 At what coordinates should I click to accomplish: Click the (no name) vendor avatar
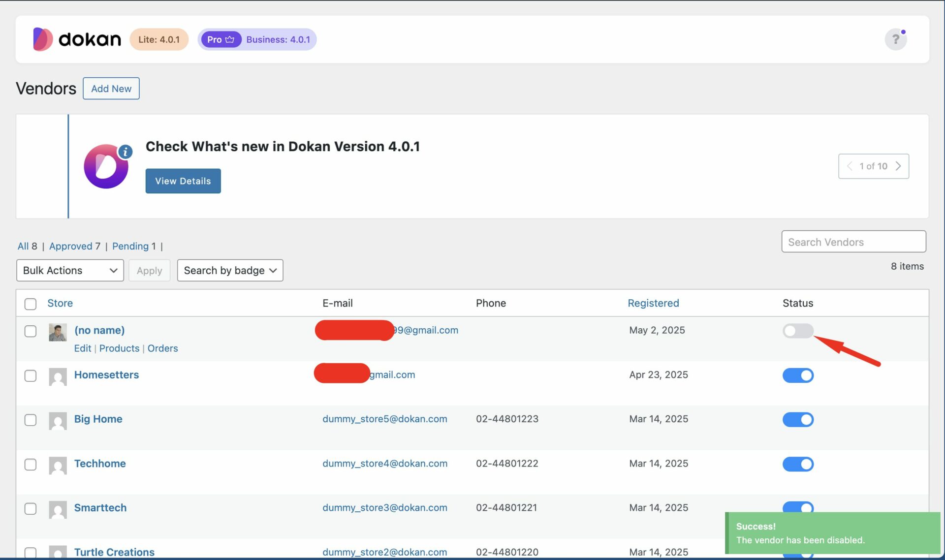point(58,332)
